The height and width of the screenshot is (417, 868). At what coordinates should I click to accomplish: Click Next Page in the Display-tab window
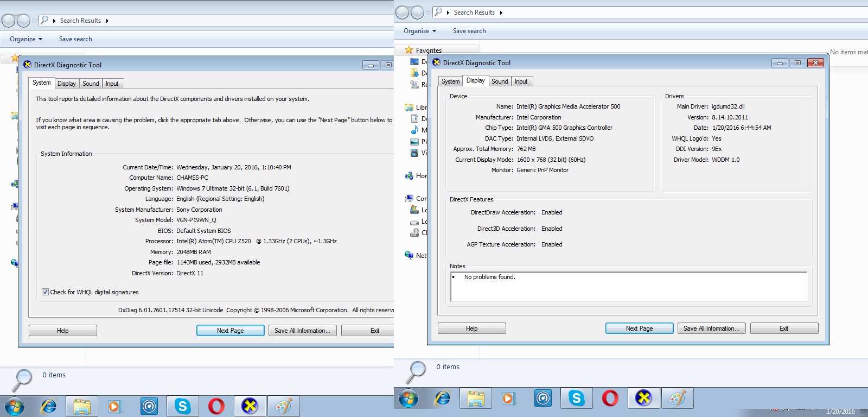tap(640, 328)
